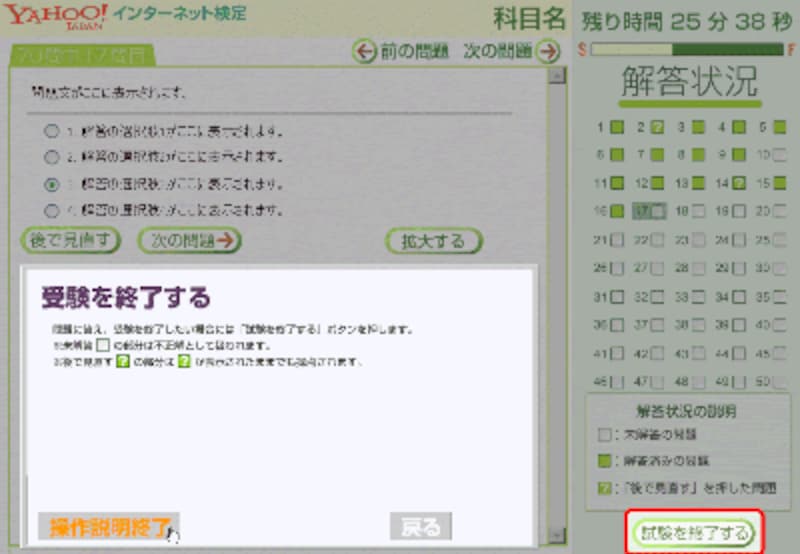
Task: Jump to question 37 status box
Action: pos(658,324)
